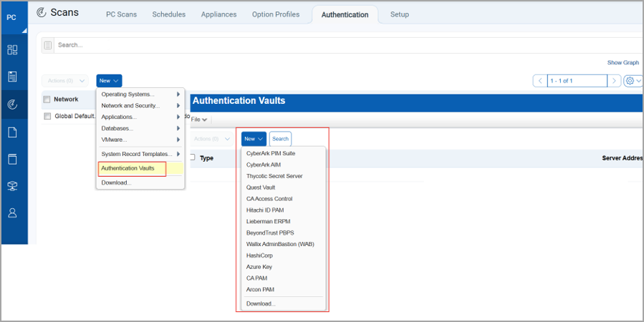Click the New button in Authentication Vaults

[x=254, y=139]
